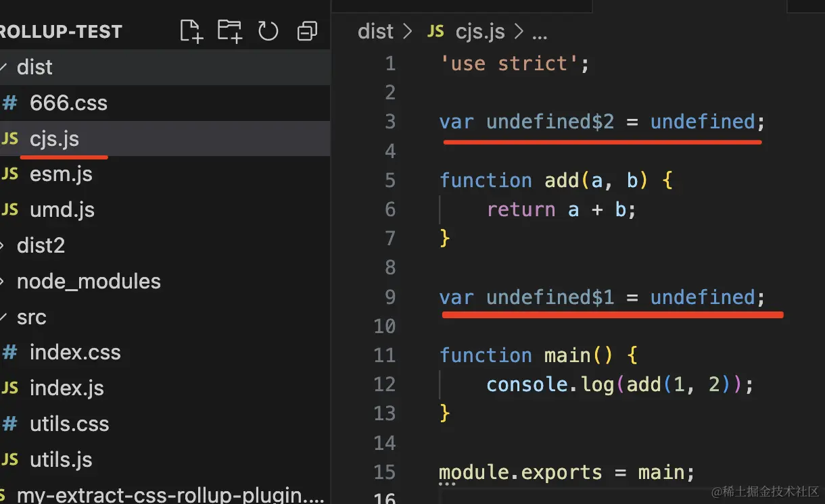The height and width of the screenshot is (504, 825).
Task: Click line number 9 in gutter
Action: pos(390,297)
